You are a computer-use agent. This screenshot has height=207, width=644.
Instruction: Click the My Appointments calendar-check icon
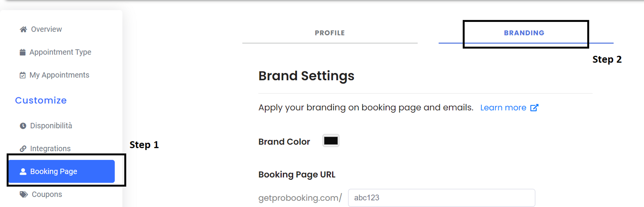tap(23, 75)
